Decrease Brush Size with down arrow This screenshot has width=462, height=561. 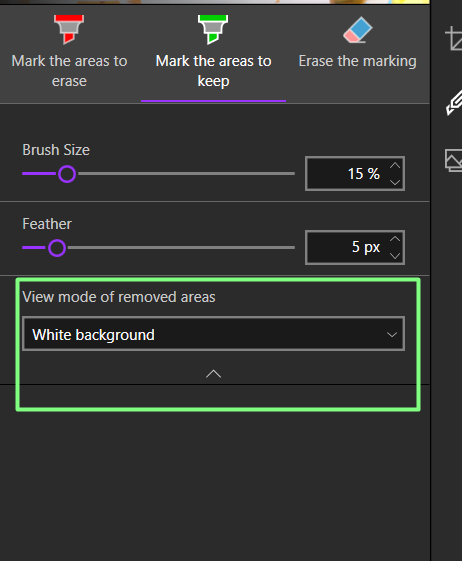(x=395, y=182)
